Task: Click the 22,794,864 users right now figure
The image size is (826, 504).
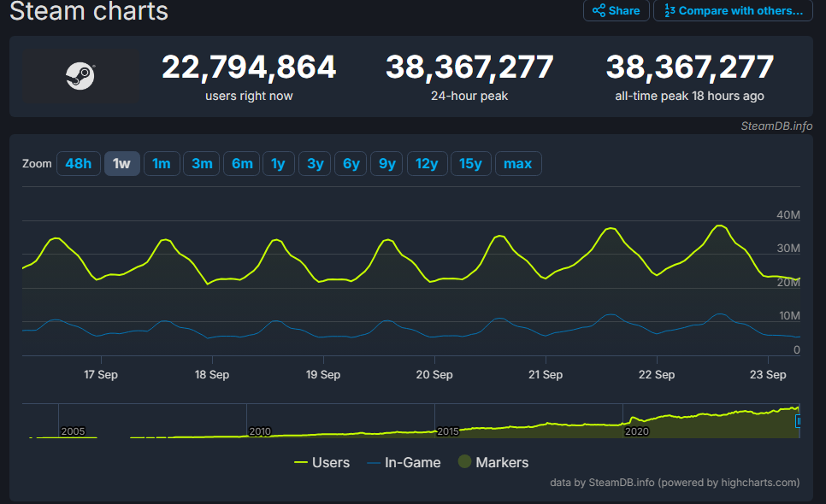Action: 249,67
